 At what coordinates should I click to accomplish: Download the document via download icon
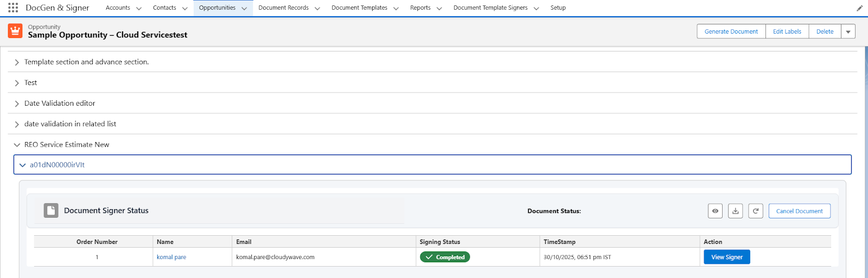[735, 211]
